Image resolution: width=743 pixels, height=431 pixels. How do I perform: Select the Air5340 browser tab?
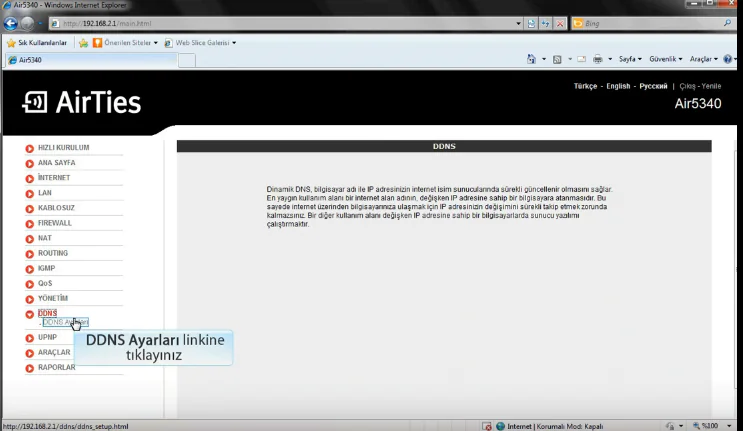[x=91, y=60]
